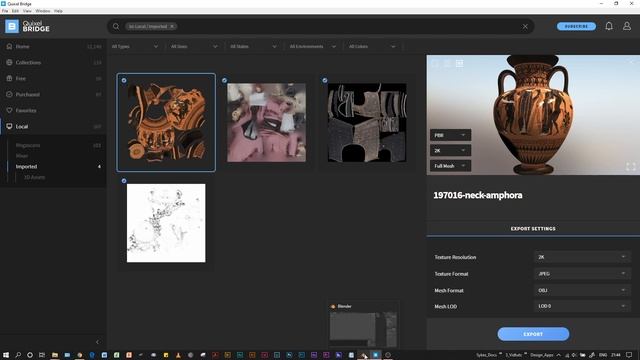The width and height of the screenshot is (640, 360).
Task: Open Mesh LOD dropdown
Action: click(x=582, y=306)
